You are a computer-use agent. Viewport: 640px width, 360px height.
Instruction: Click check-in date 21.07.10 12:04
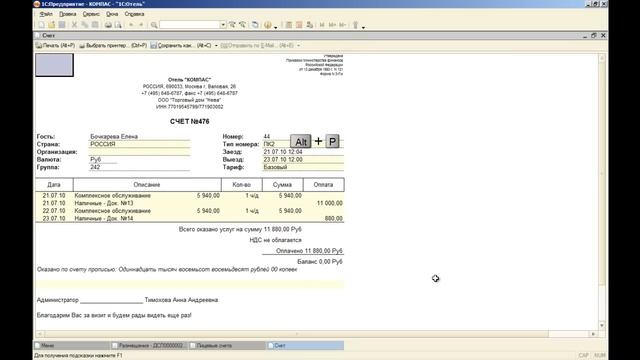pyautogui.click(x=283, y=152)
